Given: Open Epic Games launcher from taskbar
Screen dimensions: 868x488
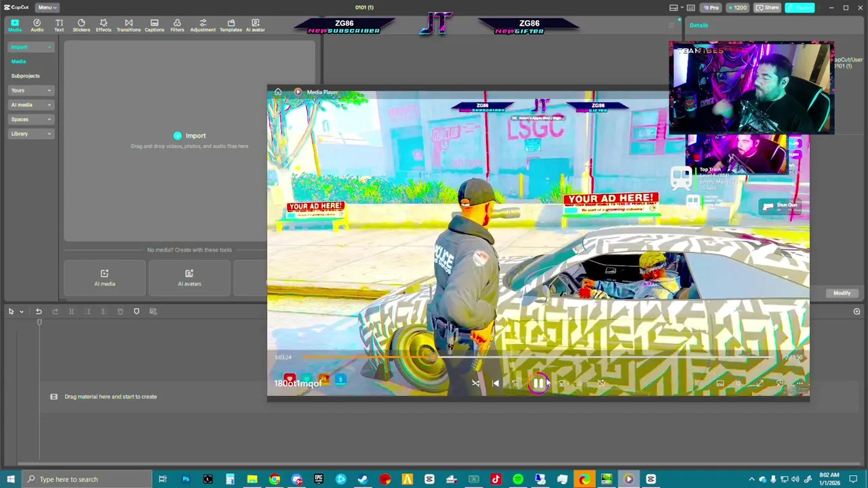Looking at the screenshot, I should tap(319, 479).
